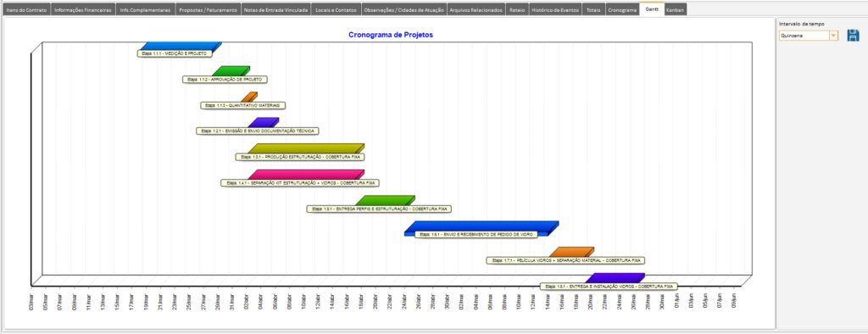
Task: Click the blue save floppy disk icon
Action: tap(853, 36)
